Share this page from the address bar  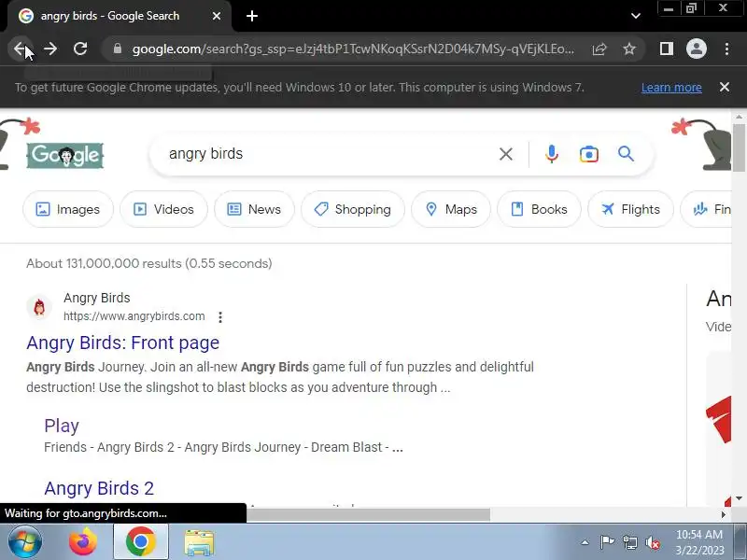click(599, 49)
